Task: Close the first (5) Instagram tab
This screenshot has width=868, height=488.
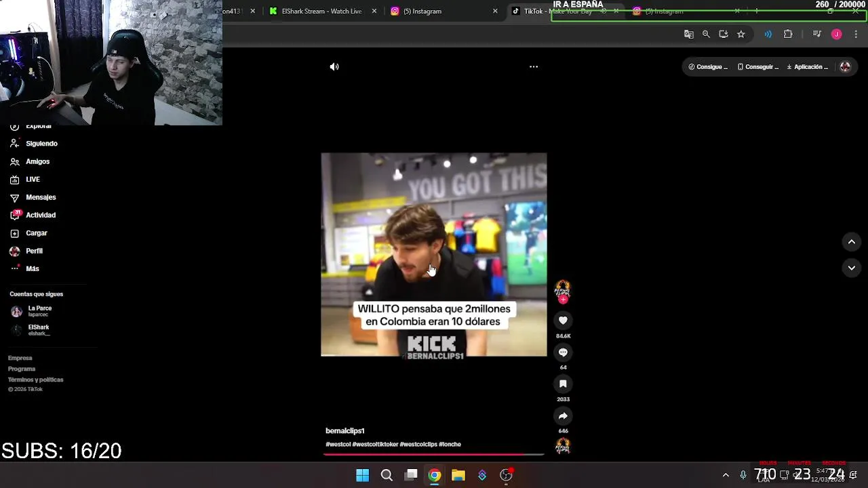Action: [x=495, y=11]
